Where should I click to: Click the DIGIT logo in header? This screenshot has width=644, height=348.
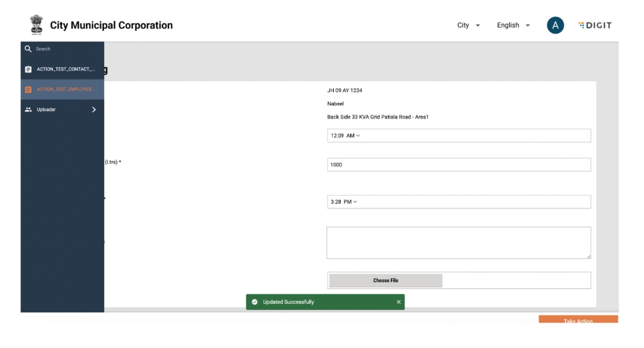pos(595,25)
